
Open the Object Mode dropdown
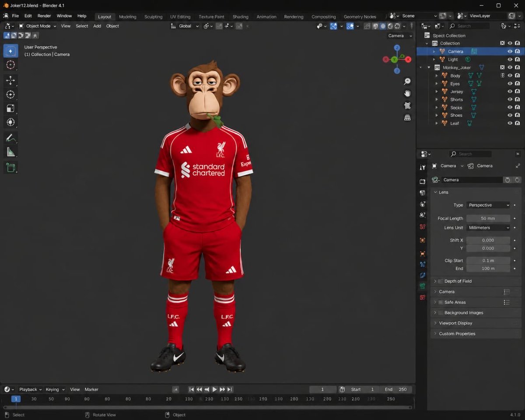click(38, 26)
